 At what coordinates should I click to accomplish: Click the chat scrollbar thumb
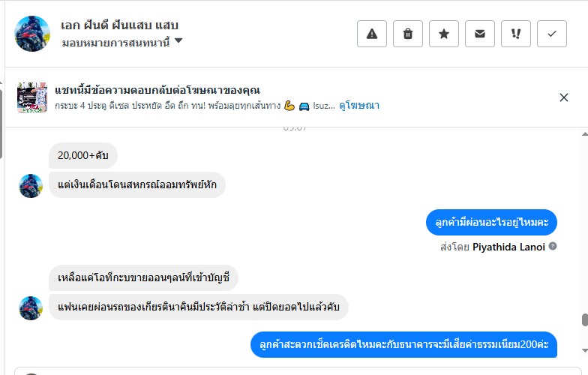(584, 320)
